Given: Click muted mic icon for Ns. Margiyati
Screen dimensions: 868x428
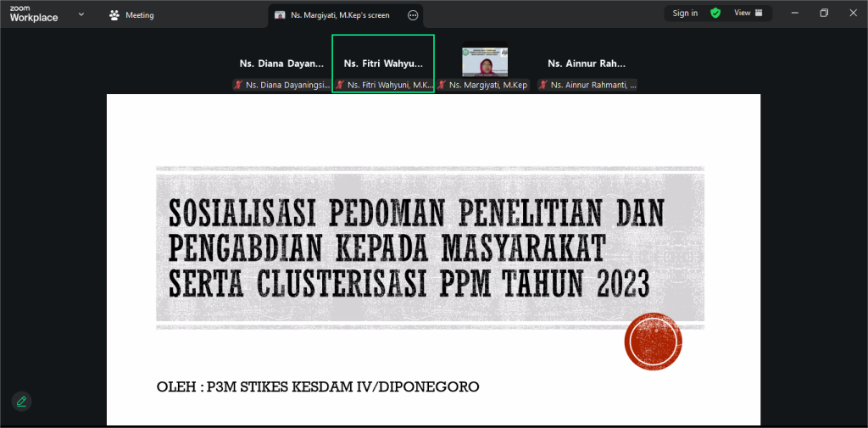Looking at the screenshot, I should (442, 86).
